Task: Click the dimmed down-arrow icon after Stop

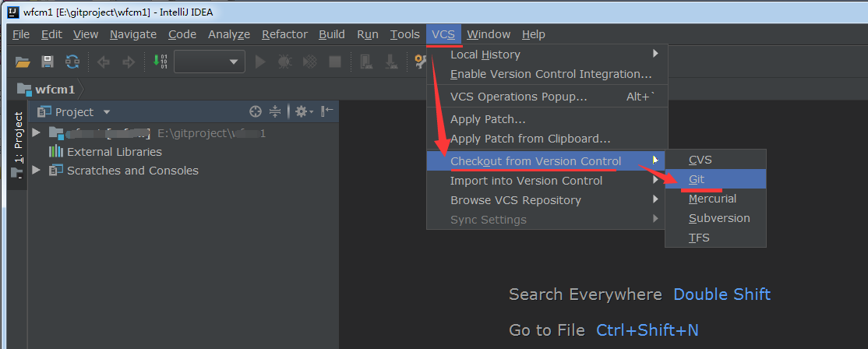Action: click(x=391, y=62)
